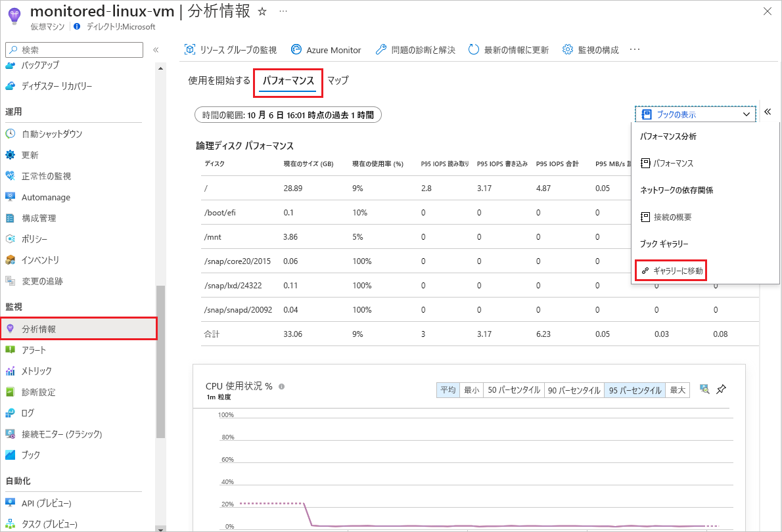Screen dimensions: 782x532
Task: Select 分析情報 in the monitoring section
Action: pyautogui.click(x=79, y=329)
